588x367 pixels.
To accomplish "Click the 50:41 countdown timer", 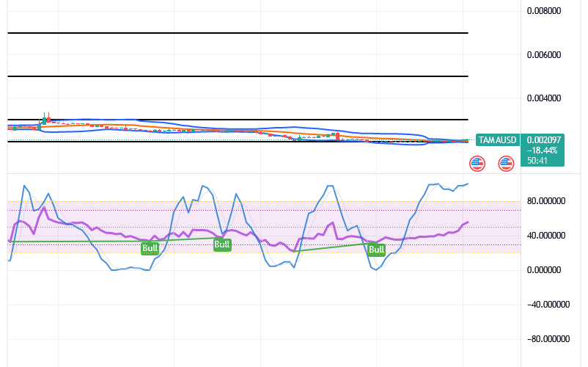I will pos(537,161).
